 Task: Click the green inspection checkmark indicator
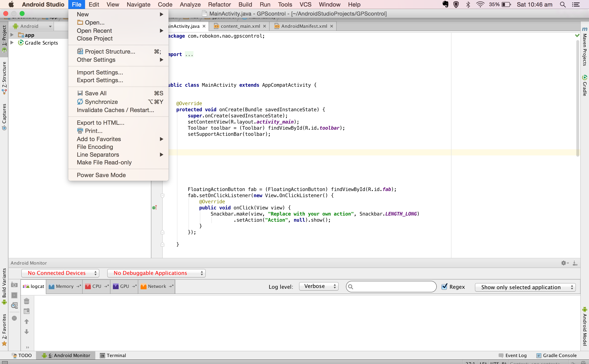pos(577,35)
